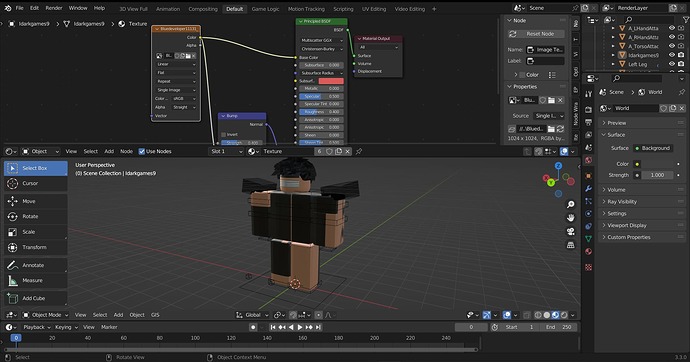
Task: Switch to the UV Editing workspace tab
Action: pos(374,9)
